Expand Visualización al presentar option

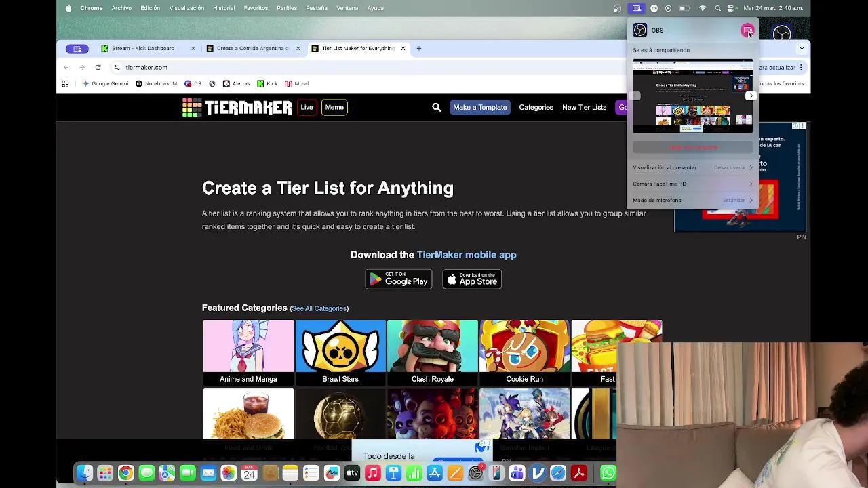coord(692,167)
